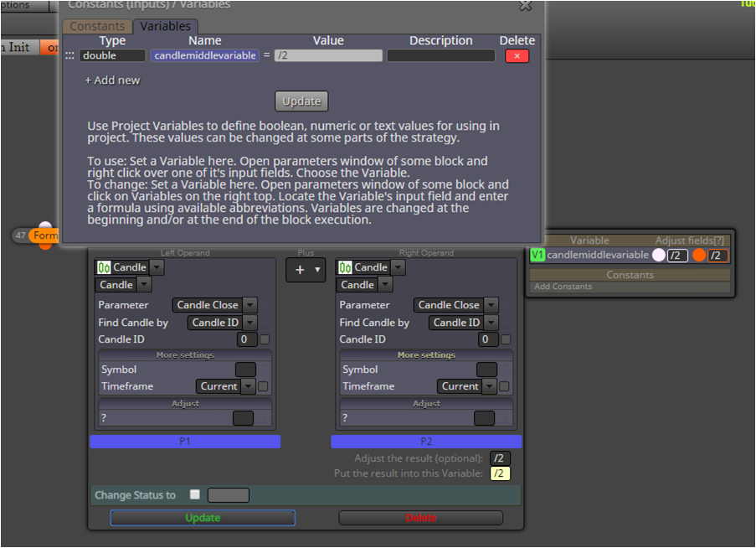
Task: Toggle the Right Operand Parameter checkbox
Action: pos(506,305)
